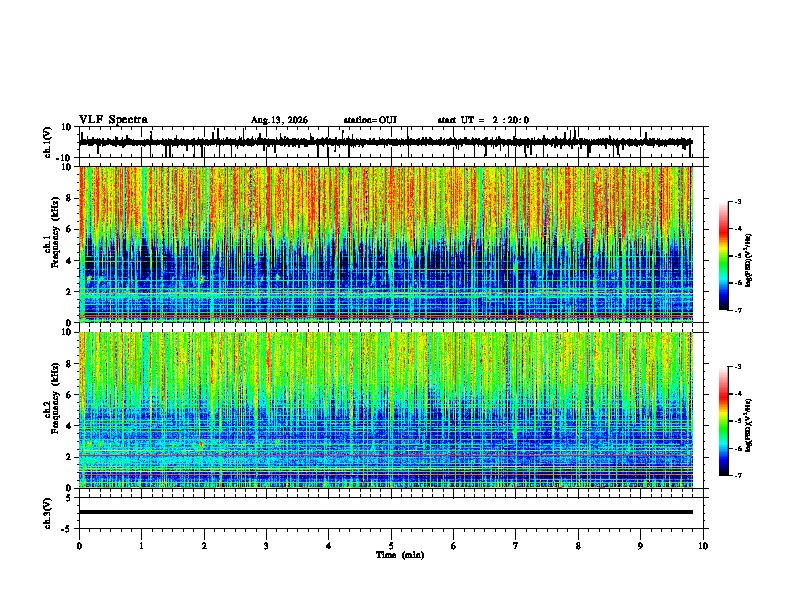
Task: Click the "station=OUI" header label
Action: pyautogui.click(x=370, y=120)
